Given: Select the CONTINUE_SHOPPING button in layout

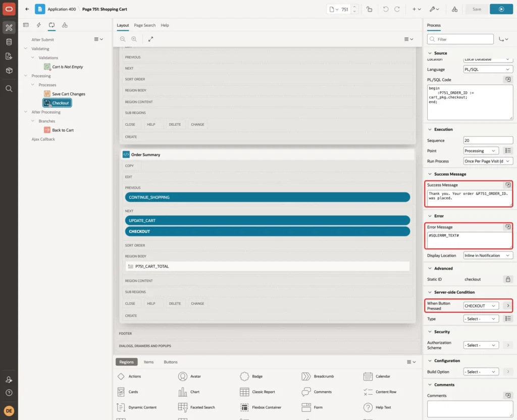Looking at the screenshot, I should point(268,197).
